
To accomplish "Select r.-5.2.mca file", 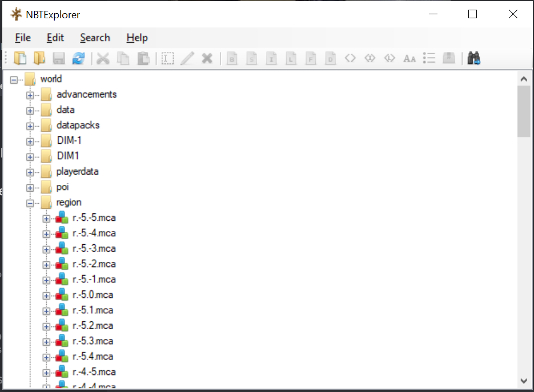I will [93, 326].
